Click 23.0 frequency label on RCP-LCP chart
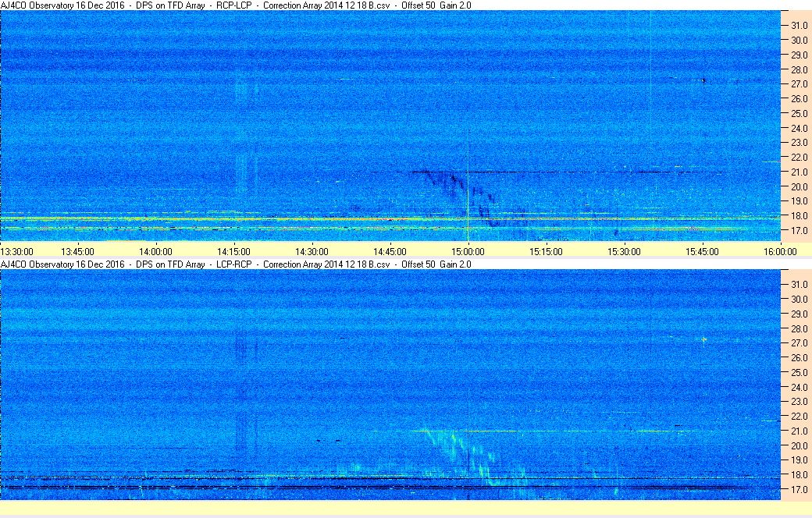Screen dimensions: 812x518 (799, 142)
